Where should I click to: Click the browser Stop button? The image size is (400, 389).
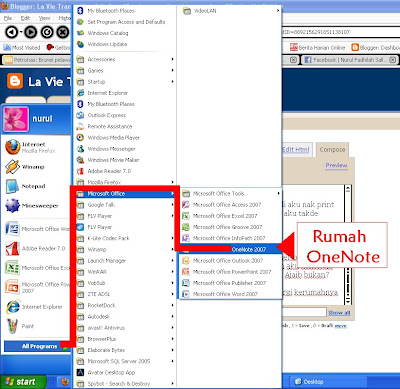click(x=63, y=32)
